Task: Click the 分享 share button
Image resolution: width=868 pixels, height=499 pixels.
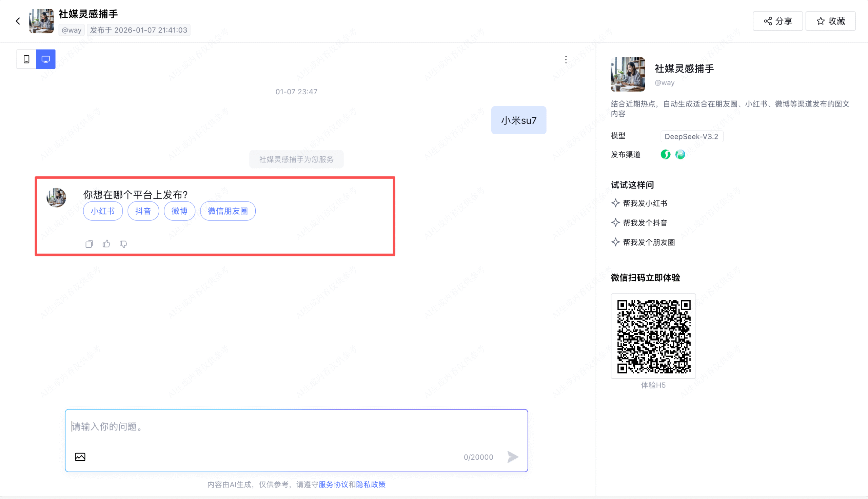Action: coord(777,21)
